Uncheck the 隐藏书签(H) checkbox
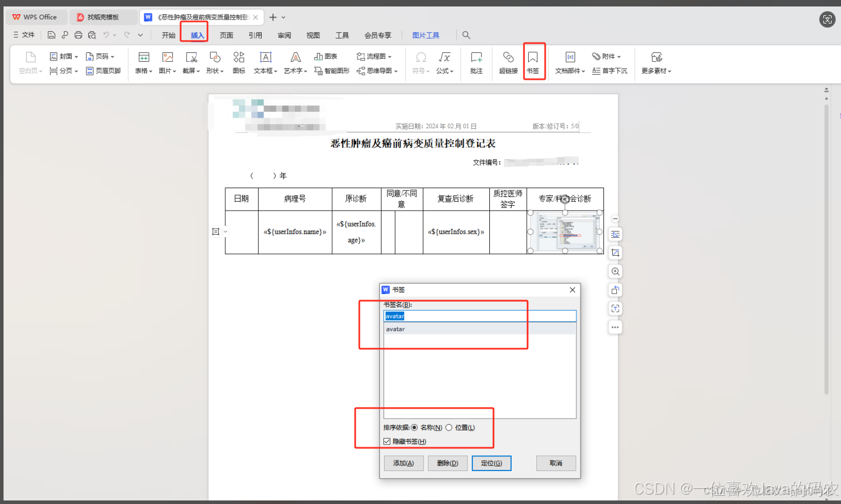 (387, 441)
